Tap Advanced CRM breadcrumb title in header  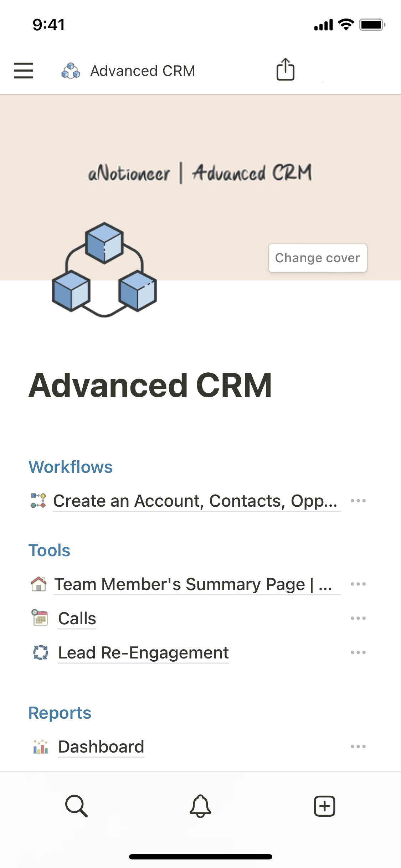click(x=143, y=71)
